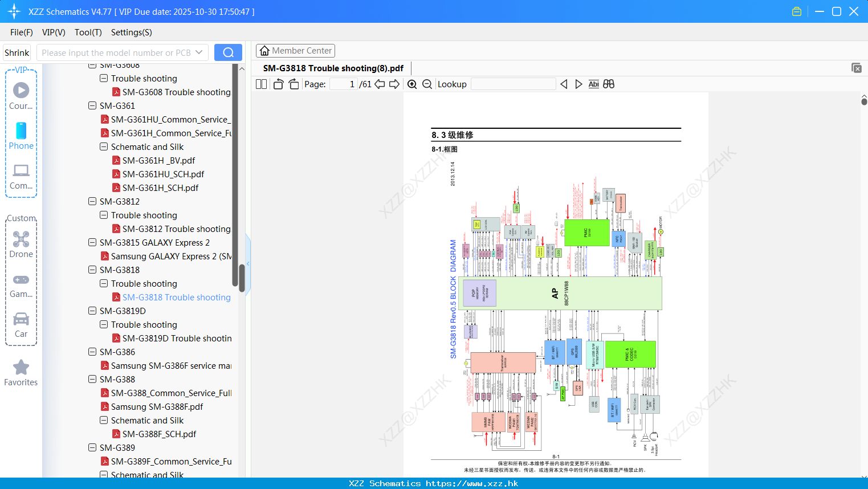Screen dimensions: 868x489
Task: Collapse the SM-G3818 tree node
Action: tap(92, 270)
